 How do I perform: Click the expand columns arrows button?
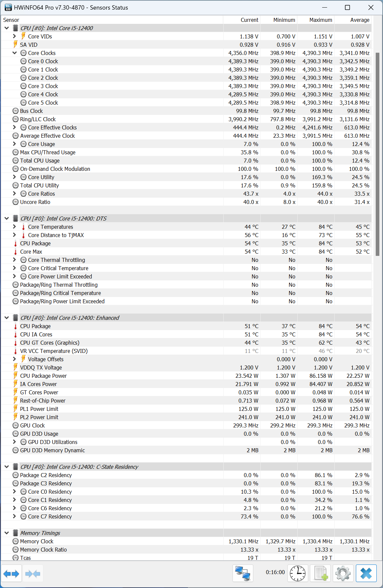click(11, 573)
